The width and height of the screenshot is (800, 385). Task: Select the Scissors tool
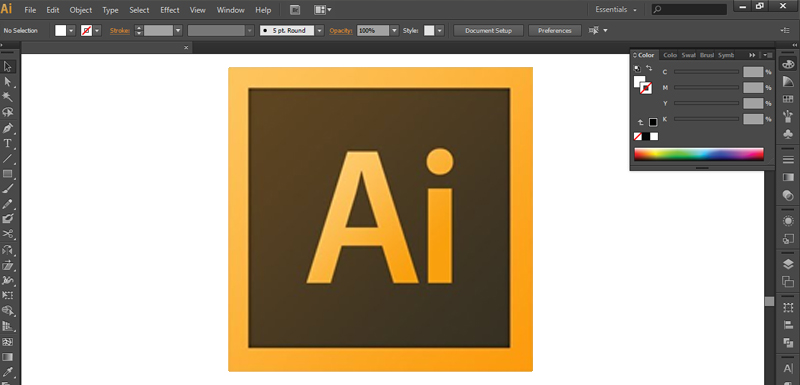point(8,235)
